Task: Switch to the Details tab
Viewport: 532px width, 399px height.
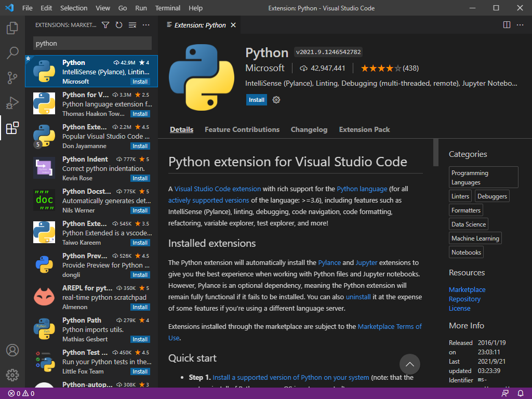Action: pos(181,129)
